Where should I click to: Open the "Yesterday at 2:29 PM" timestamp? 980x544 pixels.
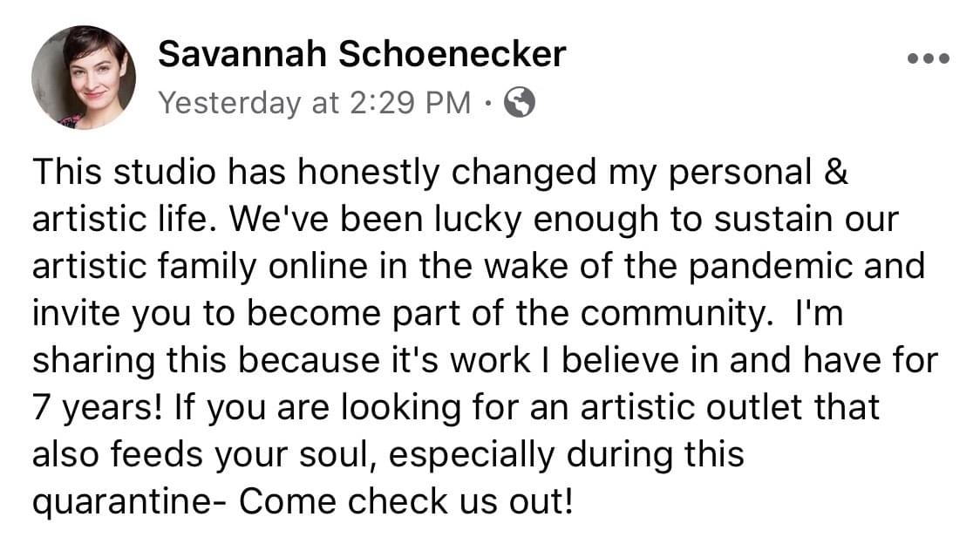pos(315,104)
